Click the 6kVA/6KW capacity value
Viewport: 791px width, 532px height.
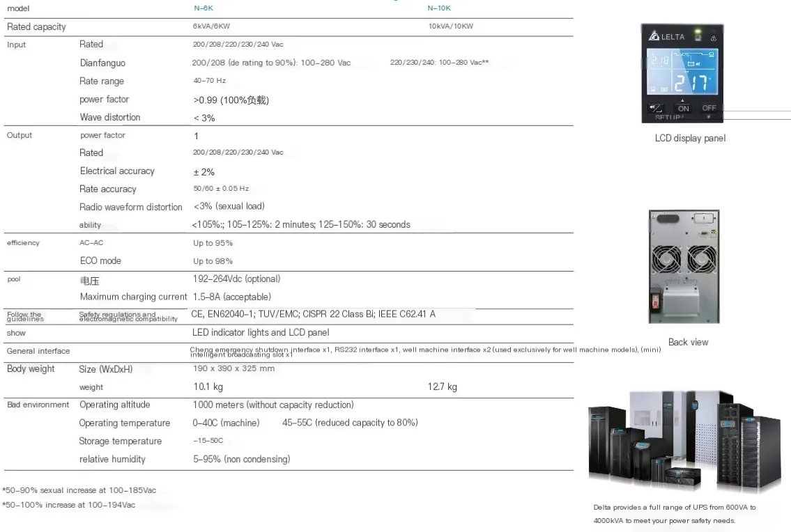(211, 26)
